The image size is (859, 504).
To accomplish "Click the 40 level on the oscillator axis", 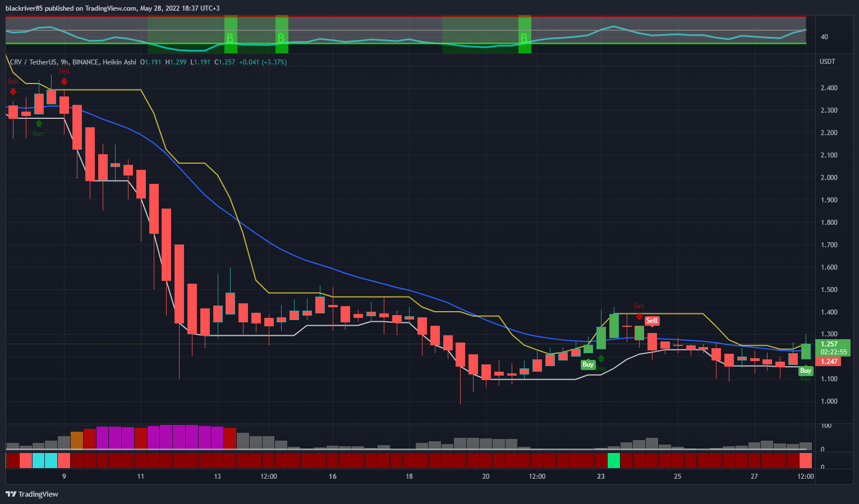I will point(824,37).
